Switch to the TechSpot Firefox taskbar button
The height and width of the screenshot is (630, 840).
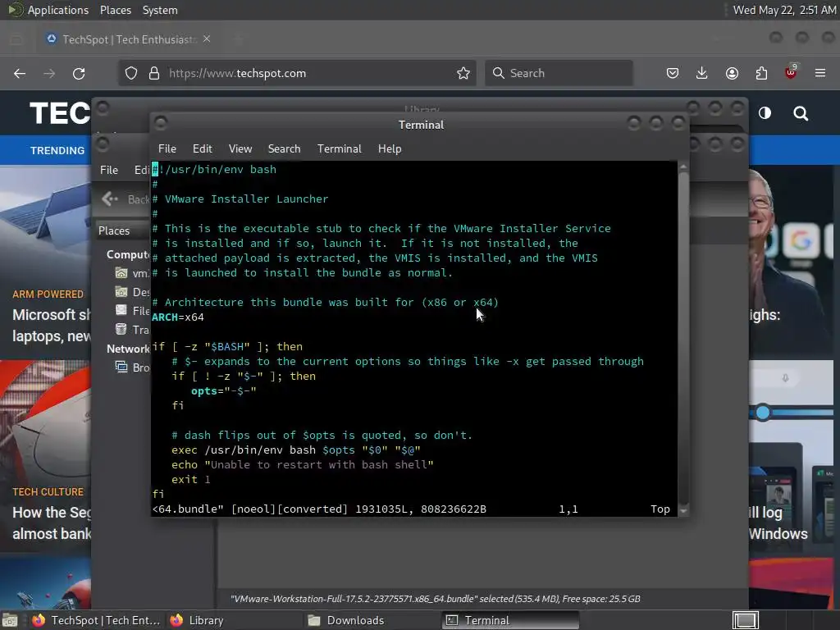[97, 620]
